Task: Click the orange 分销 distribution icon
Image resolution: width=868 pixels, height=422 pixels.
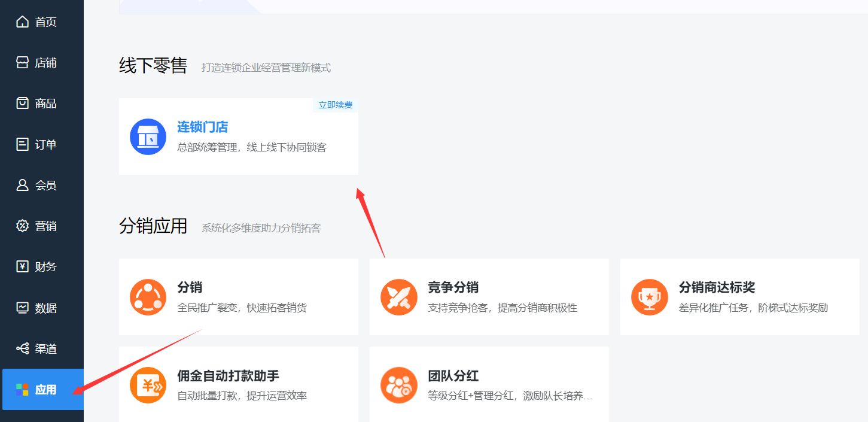Action: click(148, 297)
